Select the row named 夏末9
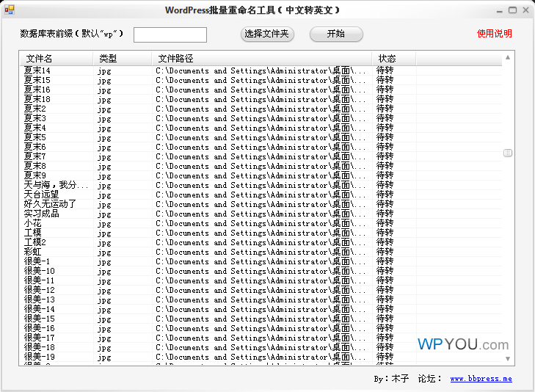535x392 pixels. 261,175
